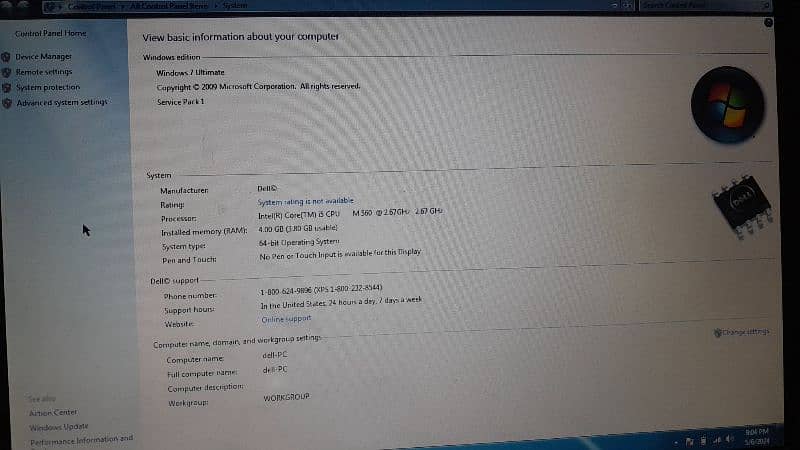The height and width of the screenshot is (450, 800).
Task: Open Remote settings from the sidebar
Action: pyautogui.click(x=44, y=72)
